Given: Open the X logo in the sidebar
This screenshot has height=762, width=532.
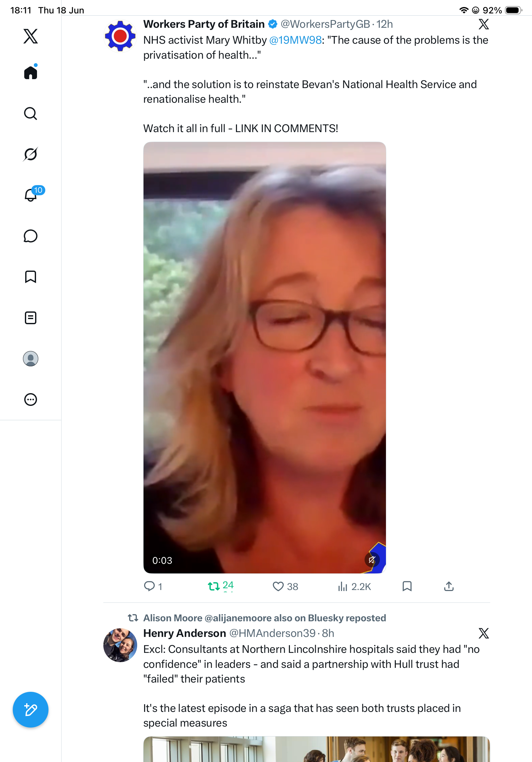Looking at the screenshot, I should click(x=31, y=36).
